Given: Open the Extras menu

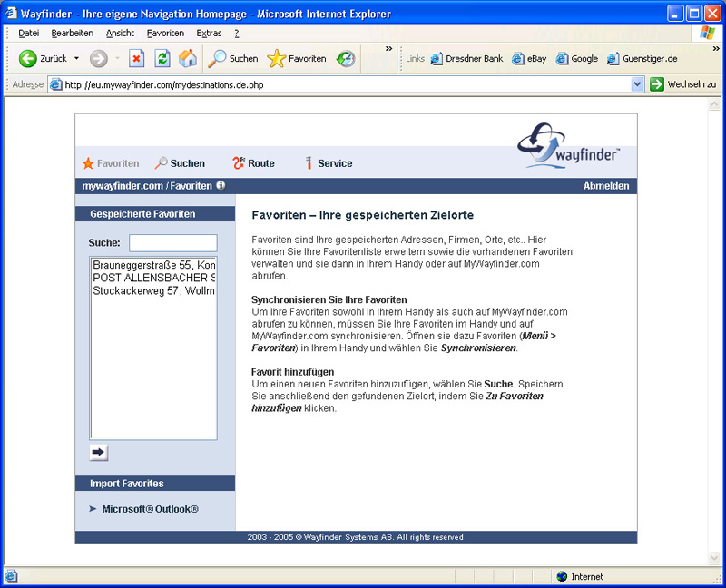Looking at the screenshot, I should point(209,33).
